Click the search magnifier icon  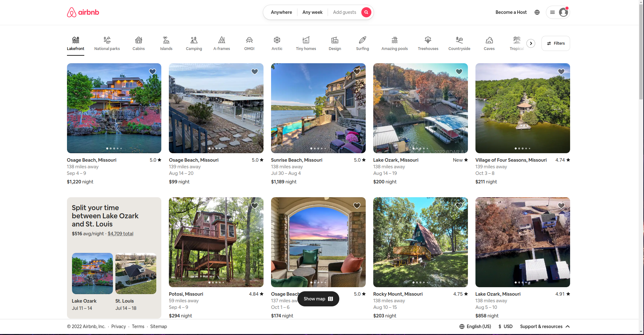366,12
